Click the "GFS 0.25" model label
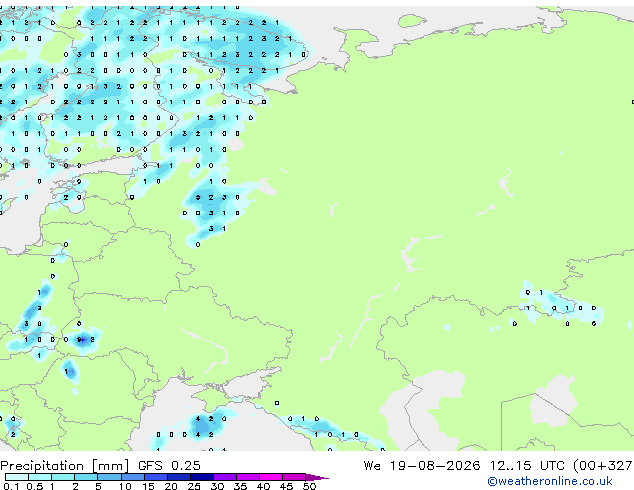The height and width of the screenshot is (490, 634). 169,465
